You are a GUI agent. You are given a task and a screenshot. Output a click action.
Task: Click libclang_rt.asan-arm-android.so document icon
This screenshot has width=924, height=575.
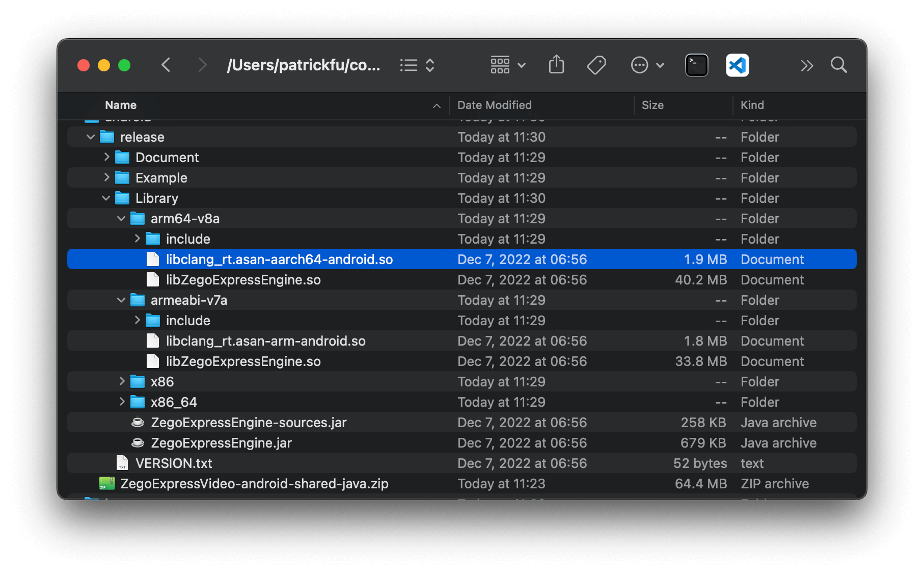pos(153,341)
